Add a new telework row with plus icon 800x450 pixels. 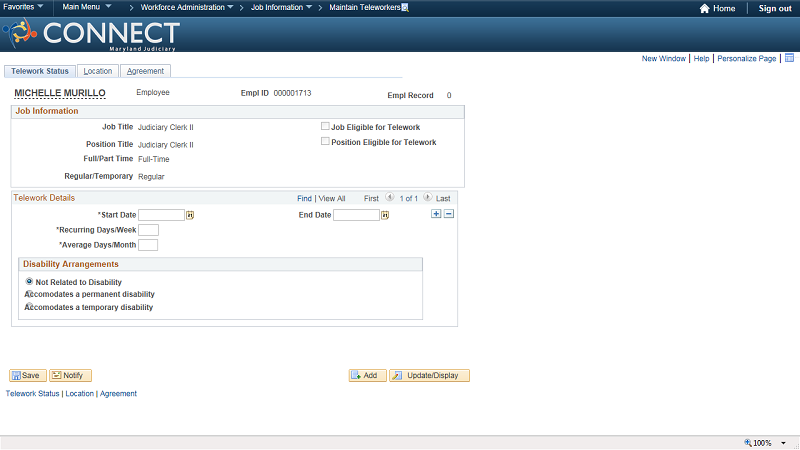coord(436,214)
